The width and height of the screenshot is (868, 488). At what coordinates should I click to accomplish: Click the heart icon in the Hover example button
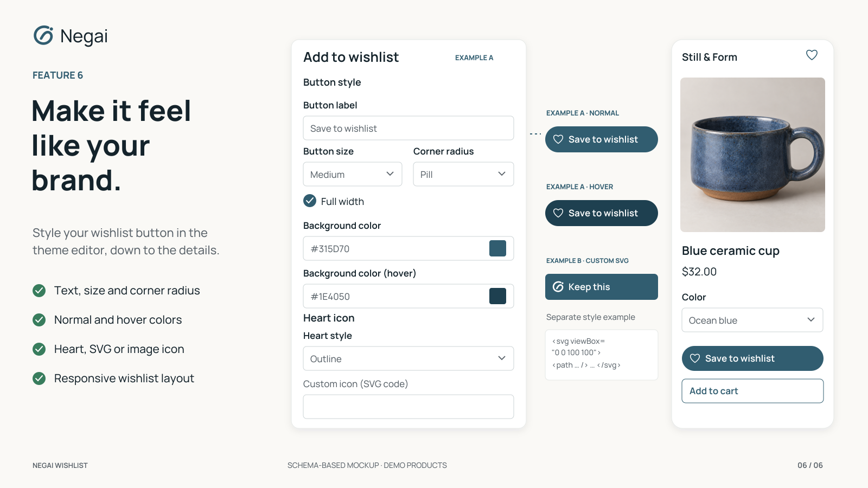pos(558,213)
